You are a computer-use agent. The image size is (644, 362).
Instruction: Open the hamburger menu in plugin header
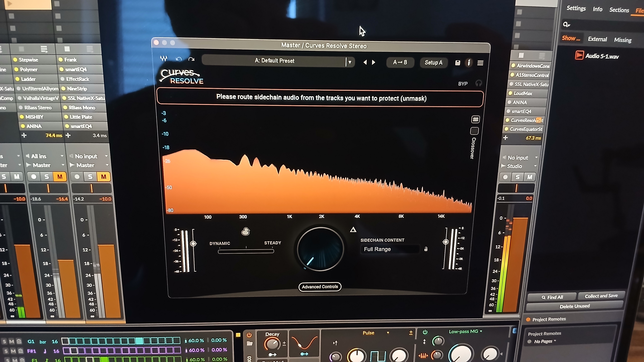[480, 63]
